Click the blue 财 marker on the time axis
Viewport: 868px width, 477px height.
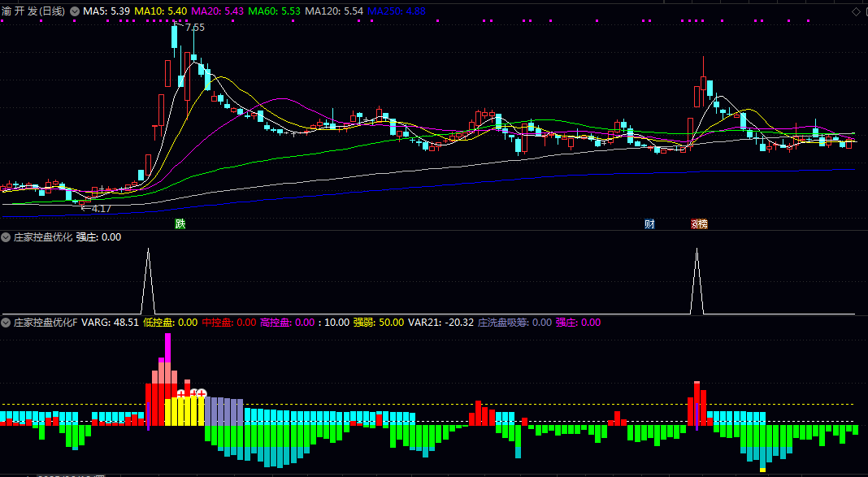coord(649,224)
